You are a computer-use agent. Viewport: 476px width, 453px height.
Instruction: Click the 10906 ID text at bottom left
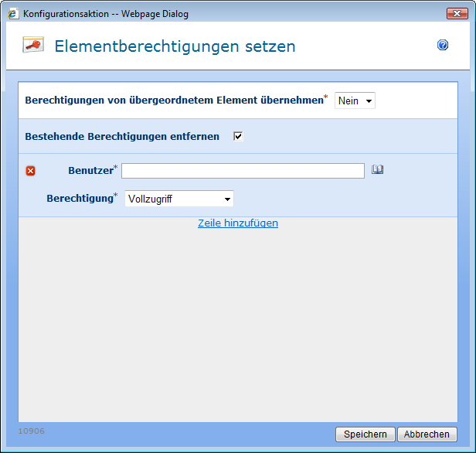click(x=31, y=431)
